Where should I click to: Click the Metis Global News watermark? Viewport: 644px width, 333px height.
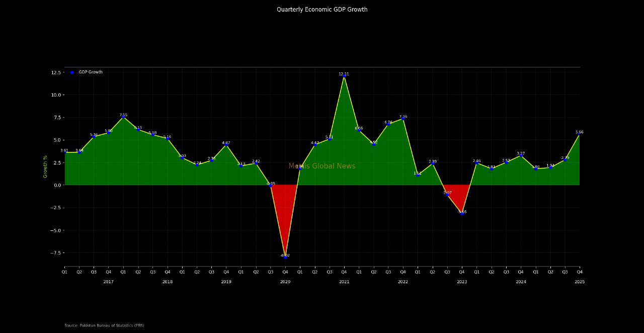click(x=322, y=166)
